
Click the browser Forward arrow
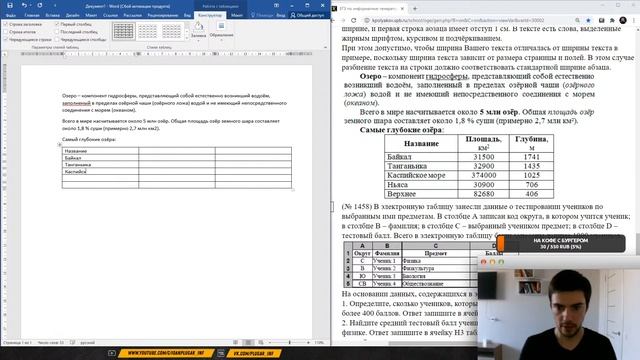344,20
